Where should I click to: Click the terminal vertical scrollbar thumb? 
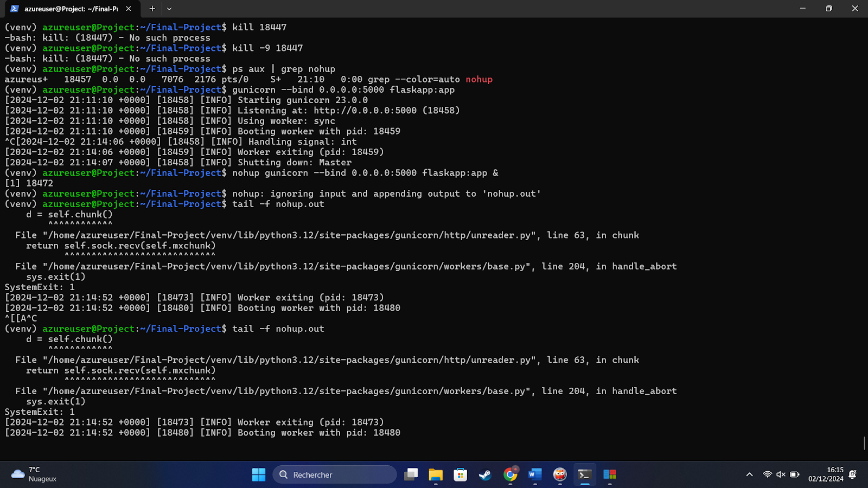coord(864,443)
